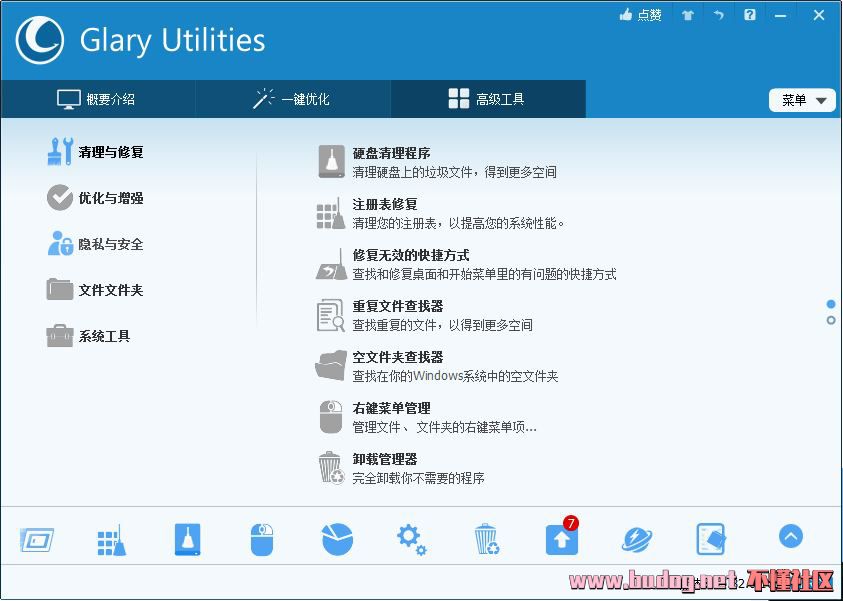Click the Glary Utilities moon logo

[x=40, y=40]
